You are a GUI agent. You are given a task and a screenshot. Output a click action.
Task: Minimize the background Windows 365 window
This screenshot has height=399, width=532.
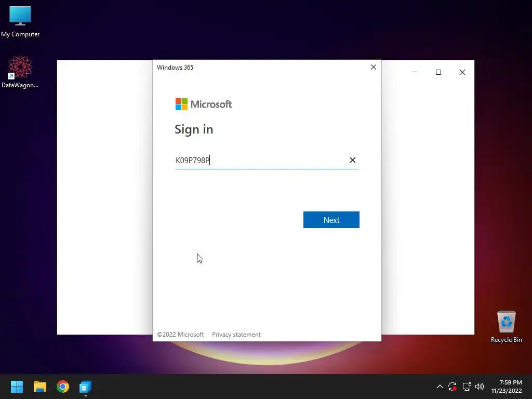pos(415,72)
